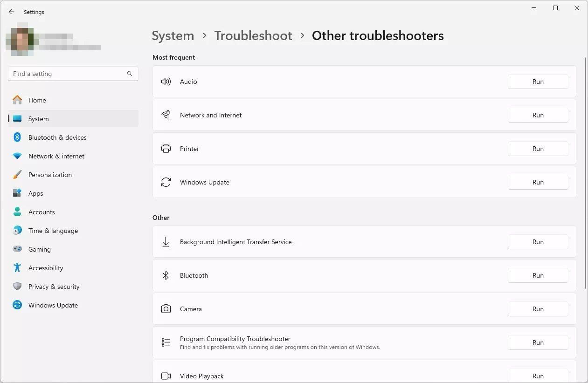The width and height of the screenshot is (588, 383).
Task: Click the Windows Update sidebar icon
Action: (x=17, y=305)
